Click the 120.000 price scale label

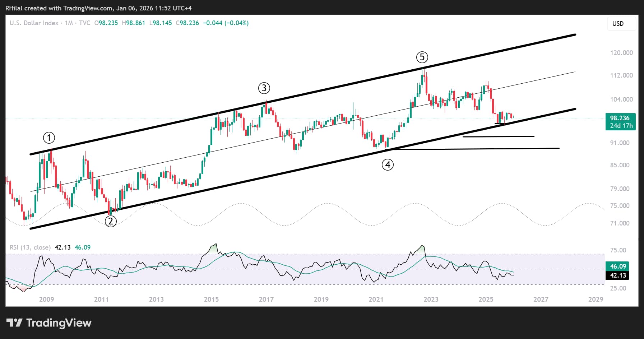(621, 53)
